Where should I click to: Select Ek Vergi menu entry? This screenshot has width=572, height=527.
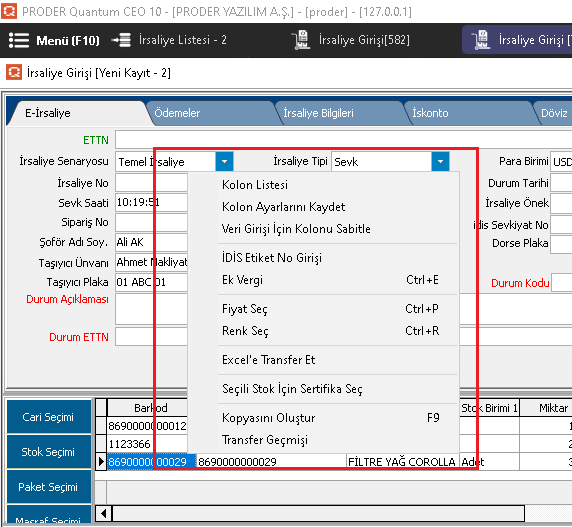click(323, 280)
